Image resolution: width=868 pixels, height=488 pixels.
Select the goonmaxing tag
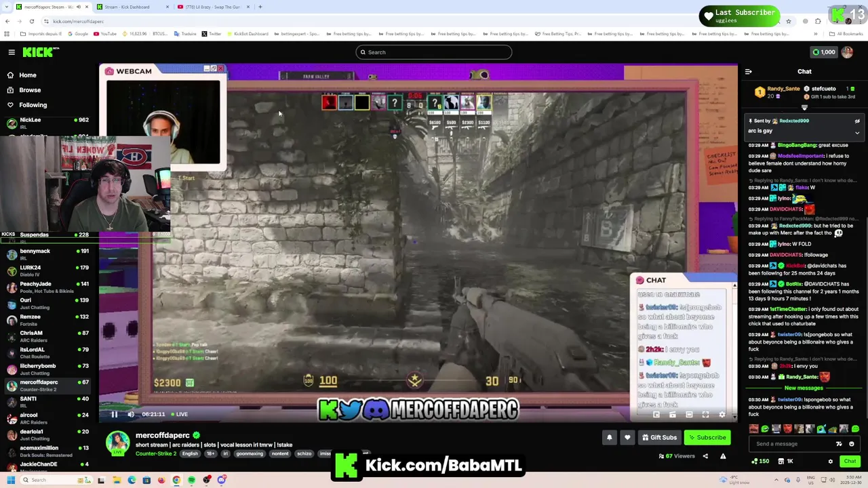coord(249,453)
